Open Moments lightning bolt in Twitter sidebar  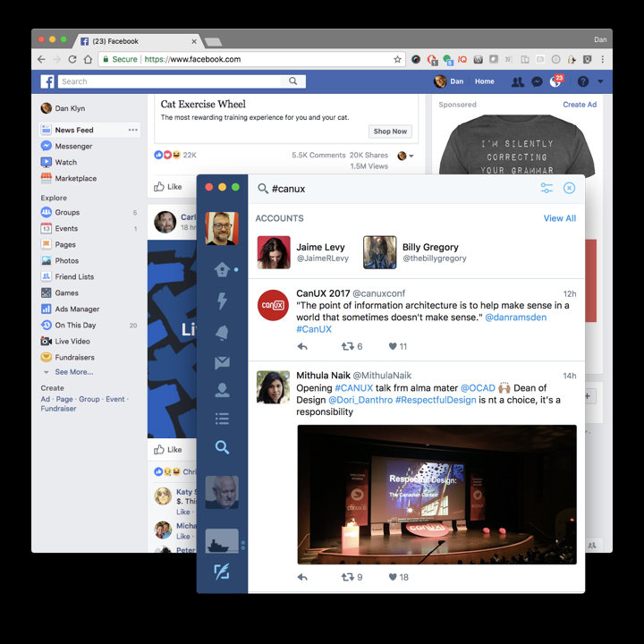[222, 301]
